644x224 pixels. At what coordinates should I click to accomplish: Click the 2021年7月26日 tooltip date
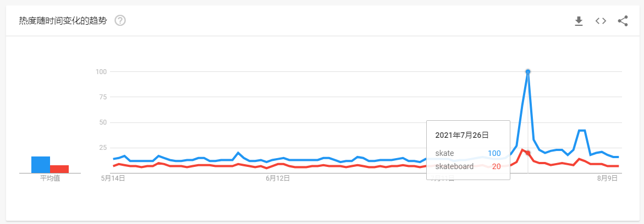461,135
